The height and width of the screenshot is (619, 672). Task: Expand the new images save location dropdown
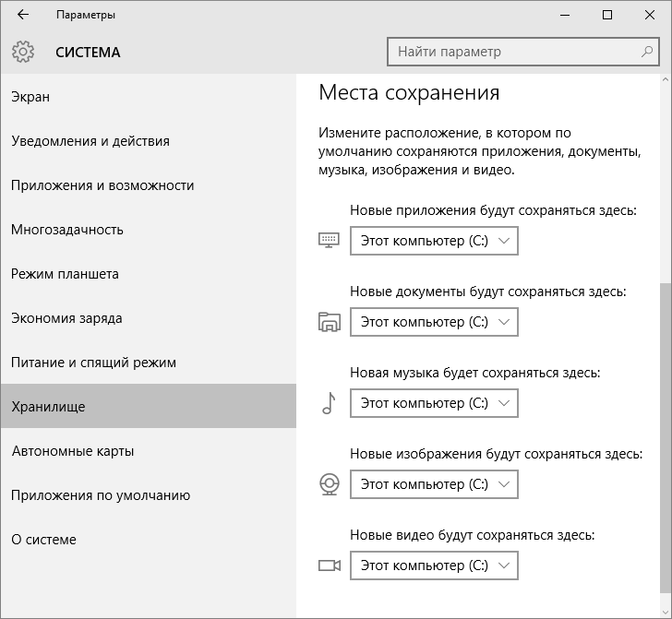tap(434, 484)
